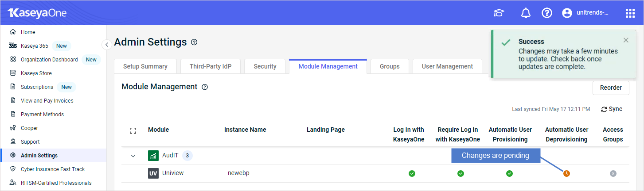
Task: Open Kaseya Store in the sidebar
Action: pyautogui.click(x=36, y=73)
